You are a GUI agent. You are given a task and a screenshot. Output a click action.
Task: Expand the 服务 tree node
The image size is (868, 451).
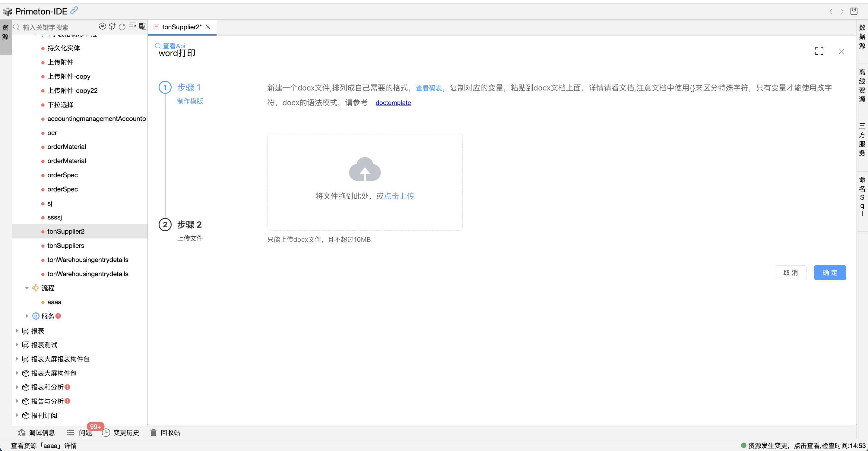(x=27, y=316)
